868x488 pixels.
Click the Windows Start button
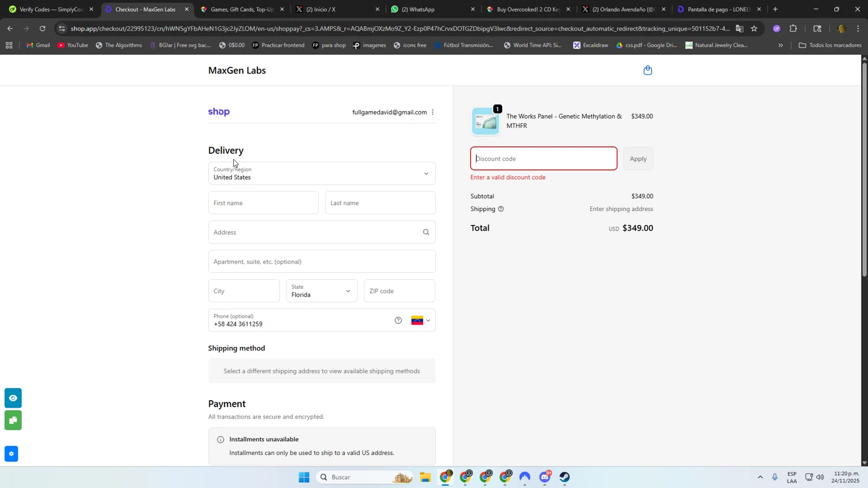point(304,477)
